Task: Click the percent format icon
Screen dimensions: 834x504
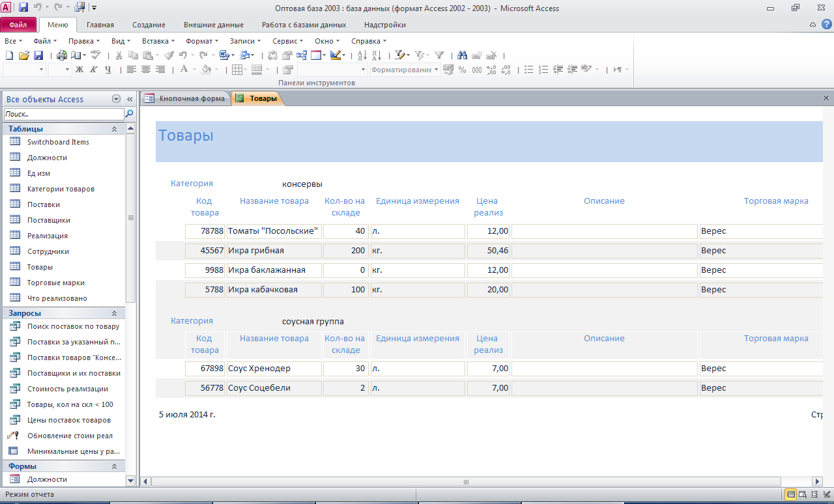Action: click(x=462, y=70)
